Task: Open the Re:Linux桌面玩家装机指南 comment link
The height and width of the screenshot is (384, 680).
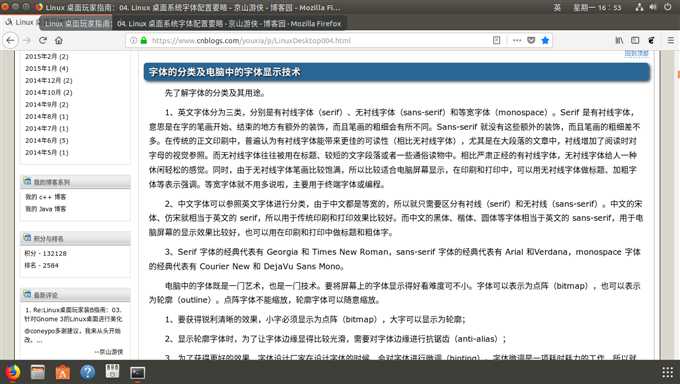Action: tap(73, 314)
